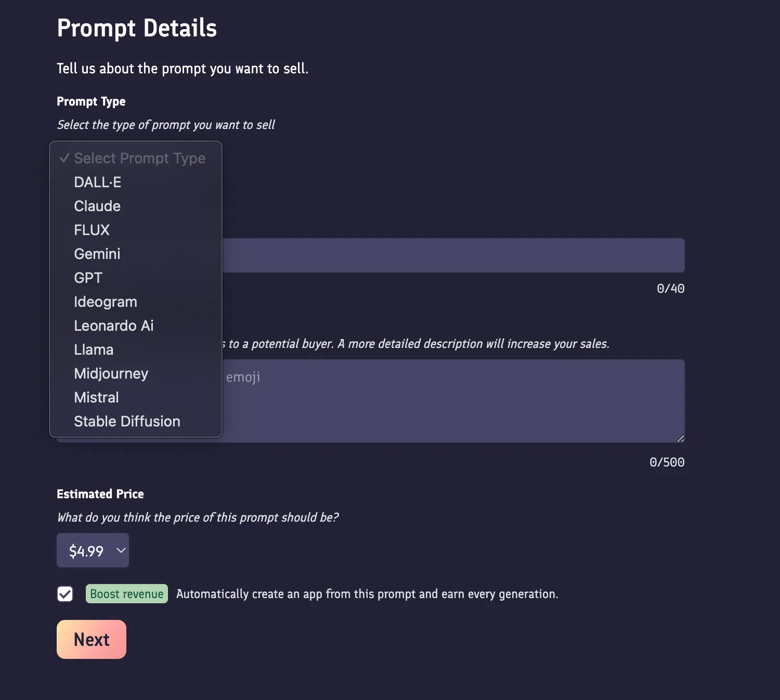Select Ideogram from the list
The height and width of the screenshot is (700, 780).
pyautogui.click(x=106, y=302)
